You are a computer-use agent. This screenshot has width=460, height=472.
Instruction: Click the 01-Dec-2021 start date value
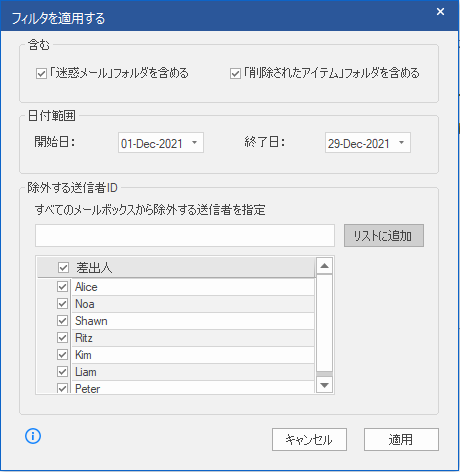(152, 144)
